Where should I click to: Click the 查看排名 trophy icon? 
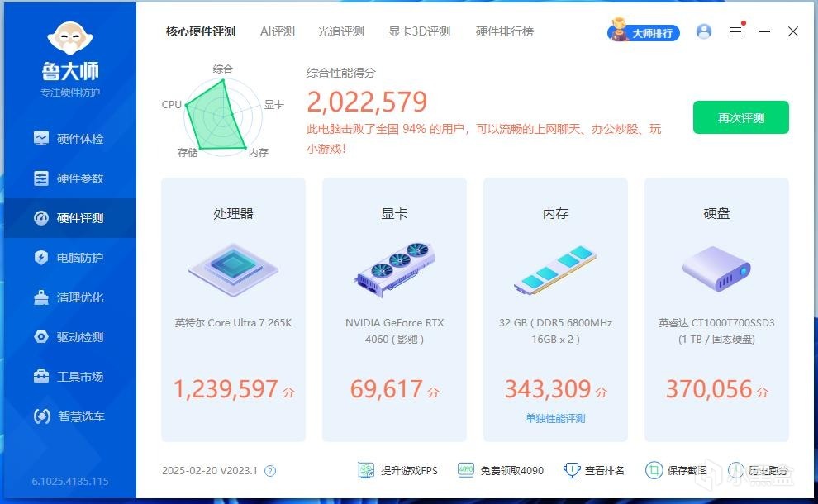(572, 471)
